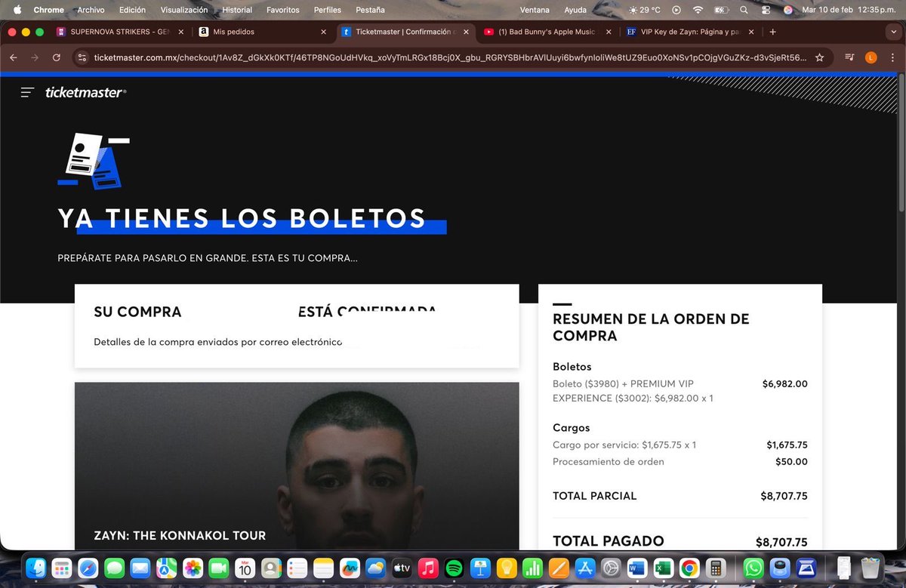Open Photos from the dock
The height and width of the screenshot is (588, 906).
point(193,568)
